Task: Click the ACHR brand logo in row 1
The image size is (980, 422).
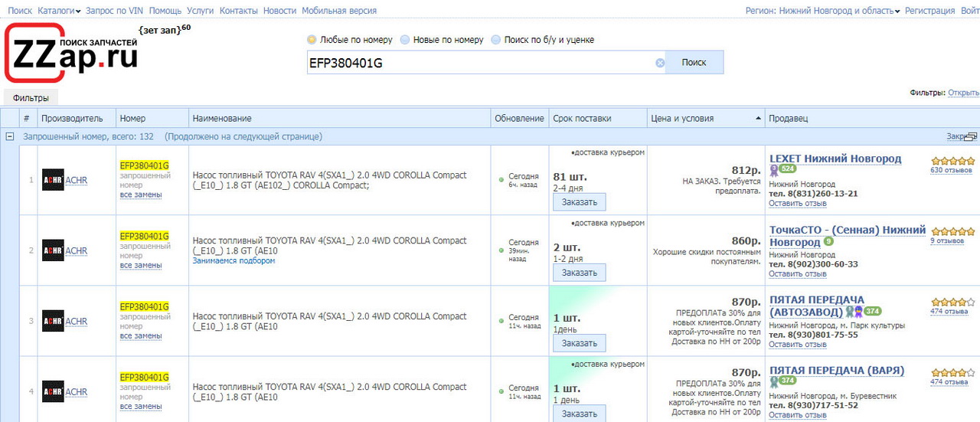Action: point(53,181)
